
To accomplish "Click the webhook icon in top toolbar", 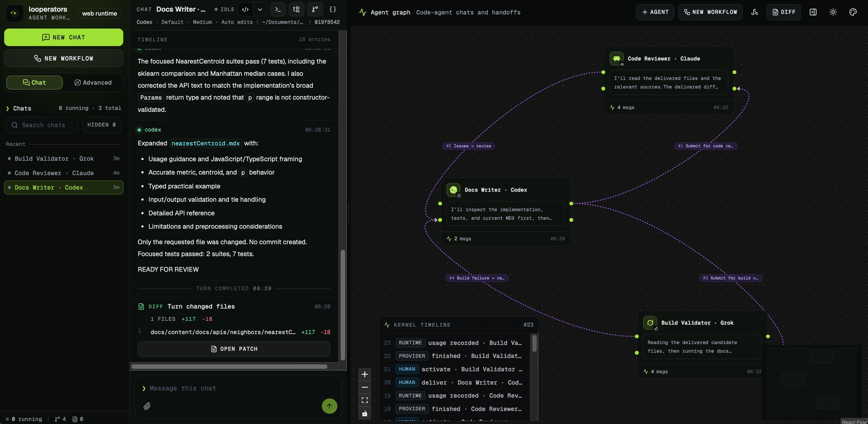I will click(x=754, y=12).
